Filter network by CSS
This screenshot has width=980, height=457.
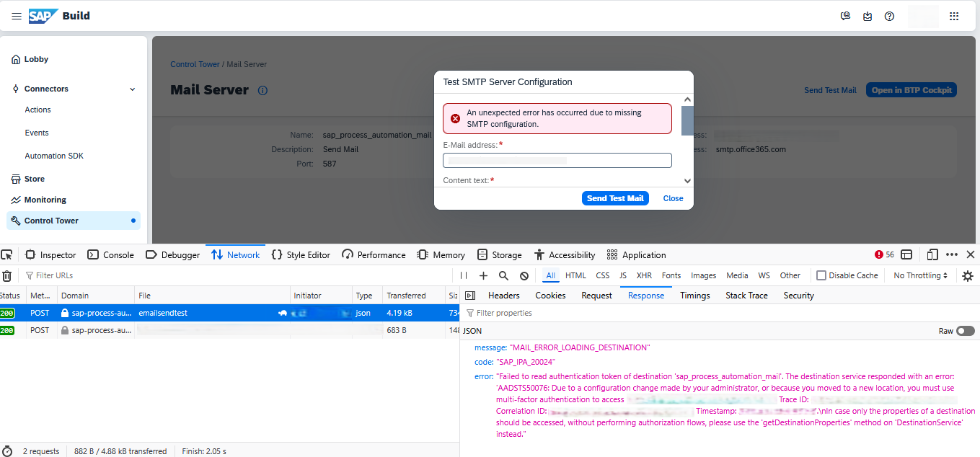click(603, 275)
